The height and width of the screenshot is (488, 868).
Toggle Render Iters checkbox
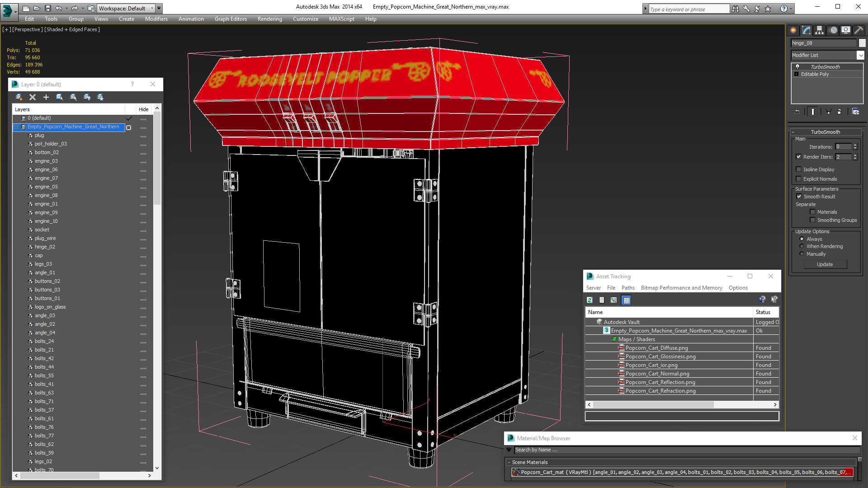tap(798, 157)
